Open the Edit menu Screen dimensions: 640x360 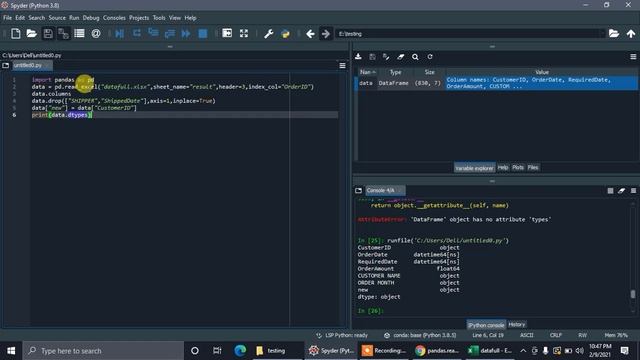point(20,18)
